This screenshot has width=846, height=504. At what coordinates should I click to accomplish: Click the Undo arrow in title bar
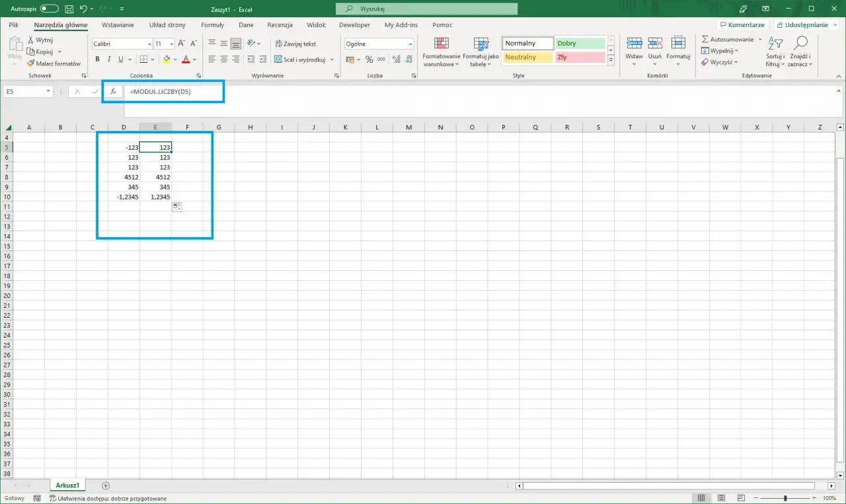pos(83,8)
